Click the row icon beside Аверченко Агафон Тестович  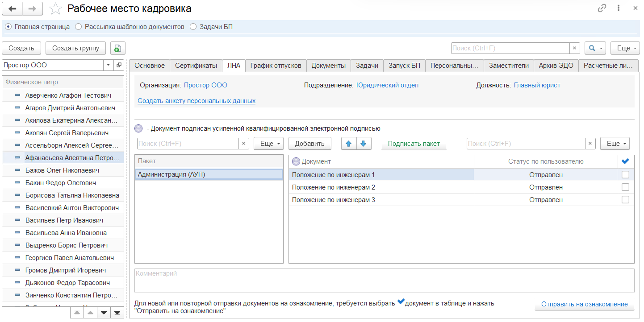(18, 95)
